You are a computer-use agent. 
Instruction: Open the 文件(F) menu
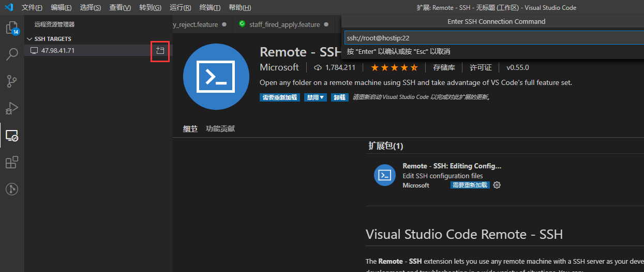coord(32,8)
